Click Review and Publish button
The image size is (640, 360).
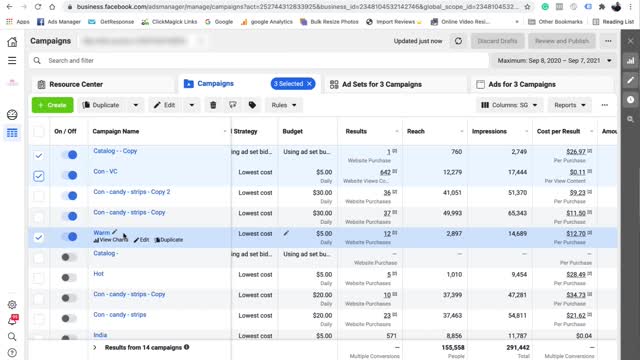coord(562,41)
